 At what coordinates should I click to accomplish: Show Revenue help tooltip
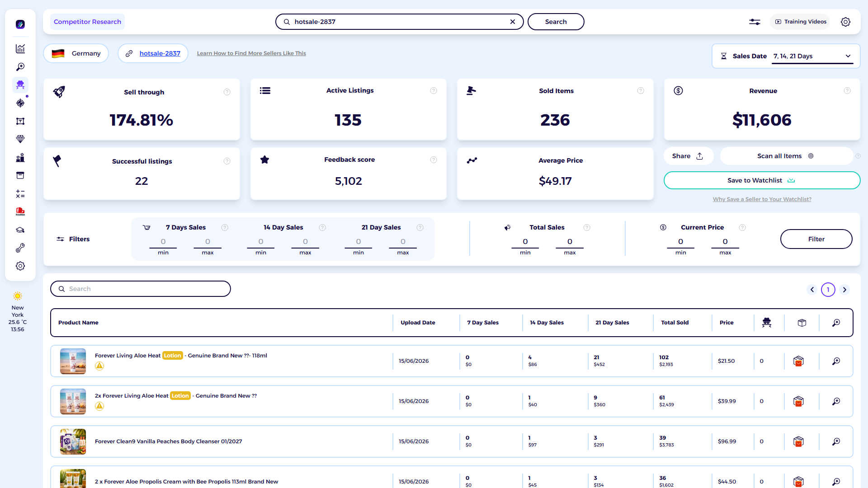pos(847,91)
